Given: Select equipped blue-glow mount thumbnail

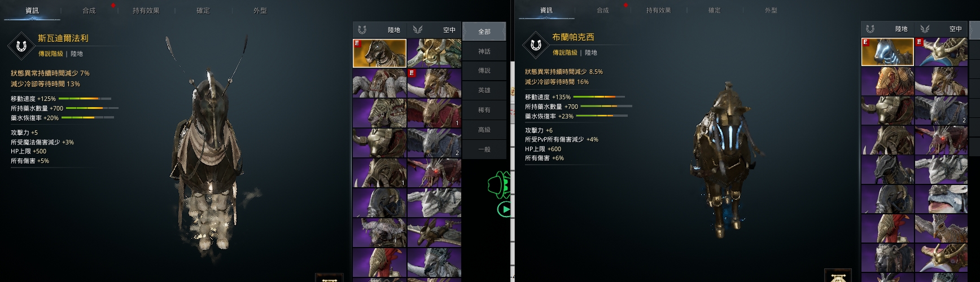Looking at the screenshot, I should pyautogui.click(x=887, y=52).
